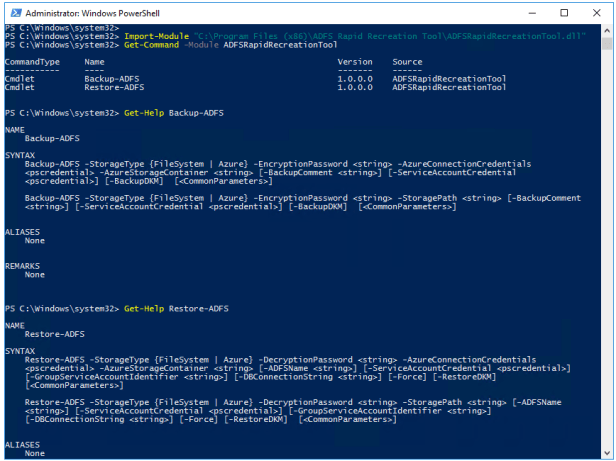Click -GroupServiceAccountIdentifier in first Restore-ADFS syntax

(104, 377)
